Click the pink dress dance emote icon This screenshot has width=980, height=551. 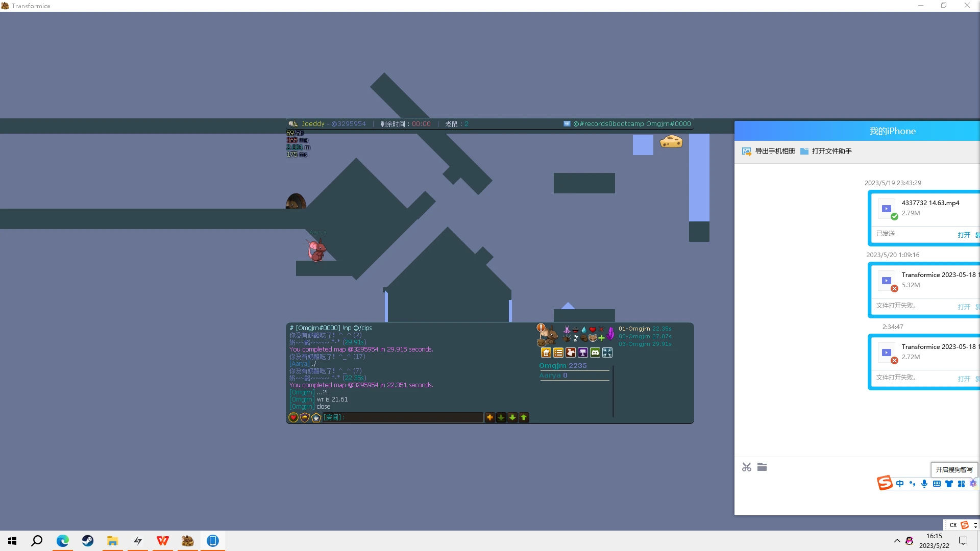[x=567, y=330]
